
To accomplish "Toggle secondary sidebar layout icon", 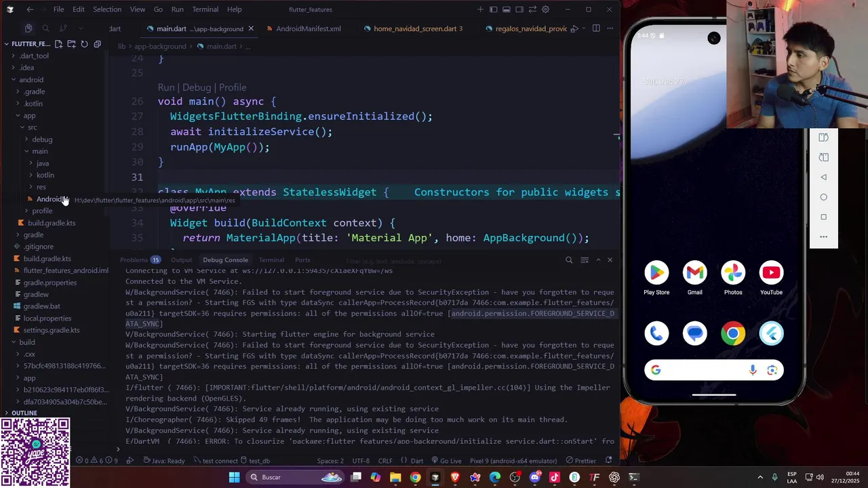I will pyautogui.click(x=519, y=9).
